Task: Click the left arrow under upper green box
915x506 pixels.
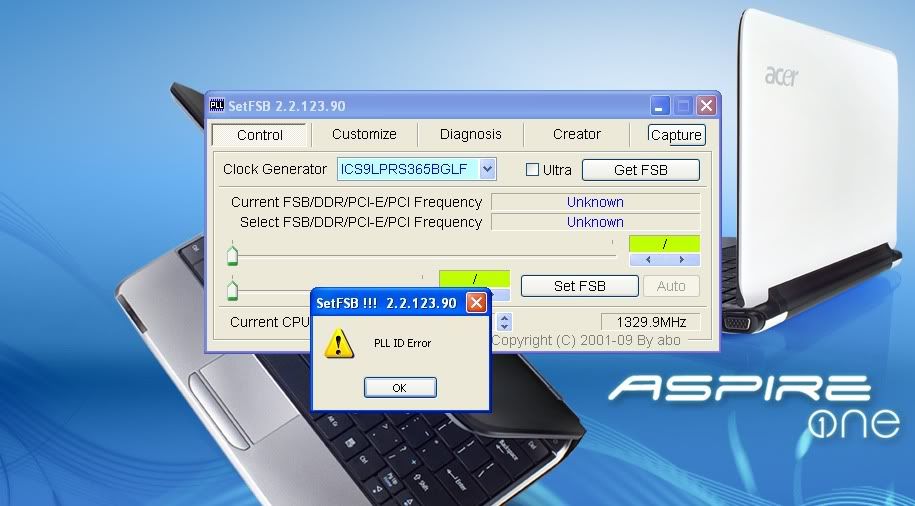Action: pyautogui.click(x=647, y=260)
